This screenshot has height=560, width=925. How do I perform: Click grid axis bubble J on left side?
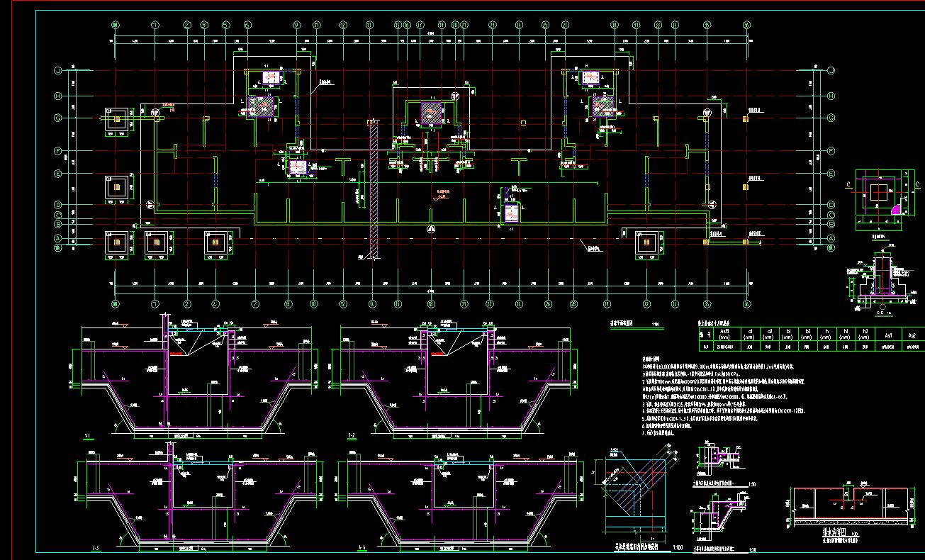click(x=57, y=70)
